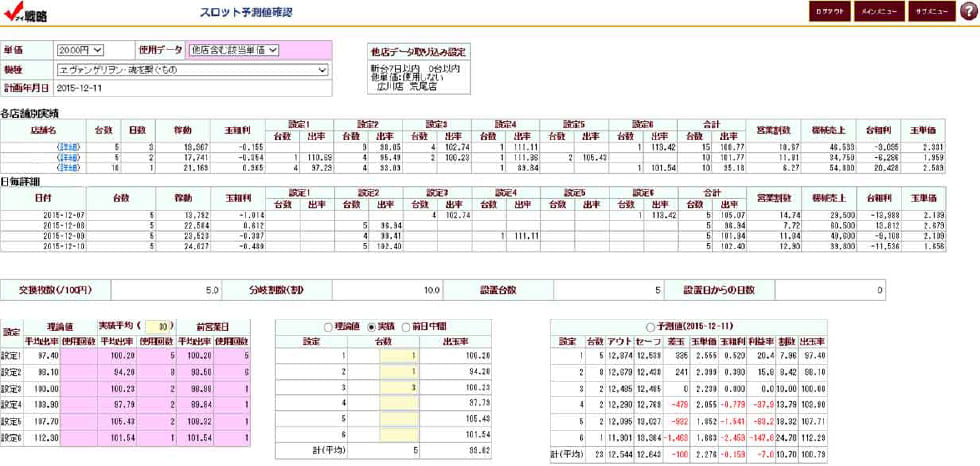The height and width of the screenshot is (466, 980).
Task: Click the ログアウト button
Action: click(x=829, y=11)
